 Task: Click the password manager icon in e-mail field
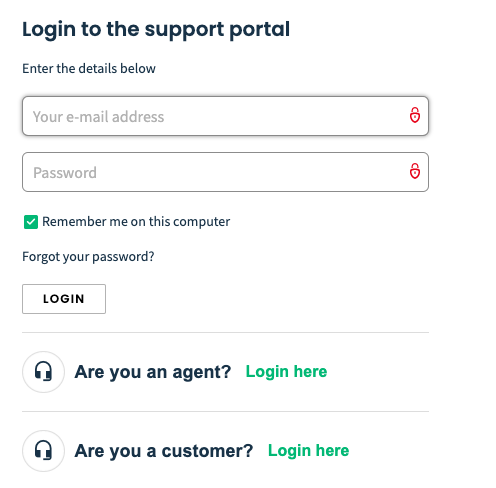pos(415,115)
